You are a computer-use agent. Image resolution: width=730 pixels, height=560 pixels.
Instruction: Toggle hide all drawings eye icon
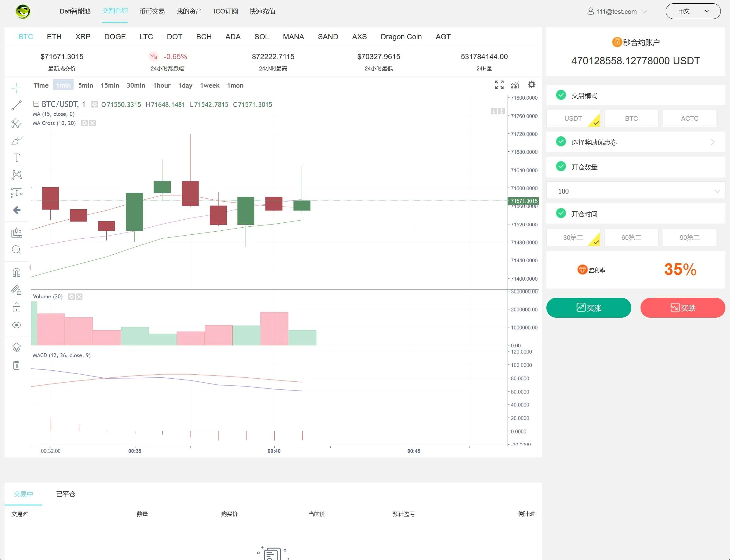click(x=16, y=325)
